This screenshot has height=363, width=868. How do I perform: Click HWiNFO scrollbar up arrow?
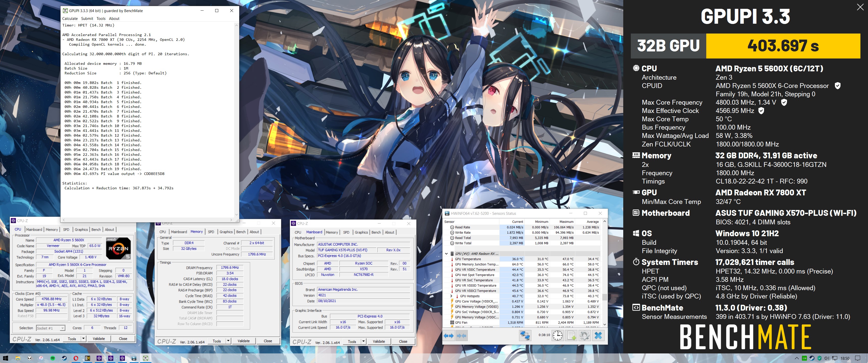[605, 221]
